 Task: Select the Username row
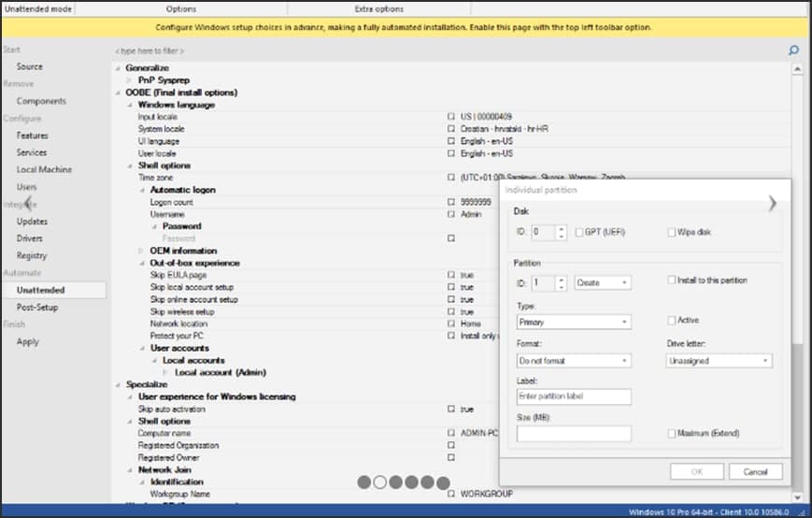click(306, 214)
